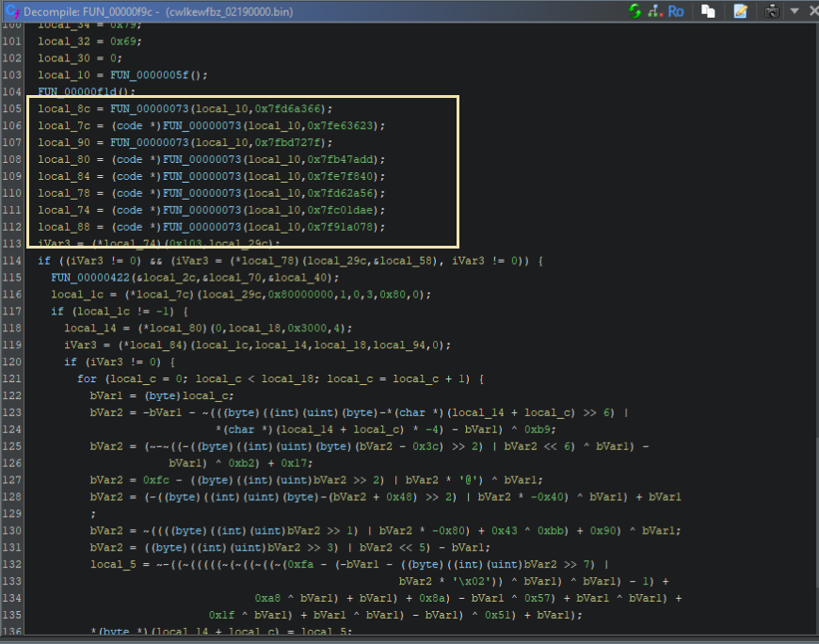Open the notepad pencil edit icon

point(740,11)
